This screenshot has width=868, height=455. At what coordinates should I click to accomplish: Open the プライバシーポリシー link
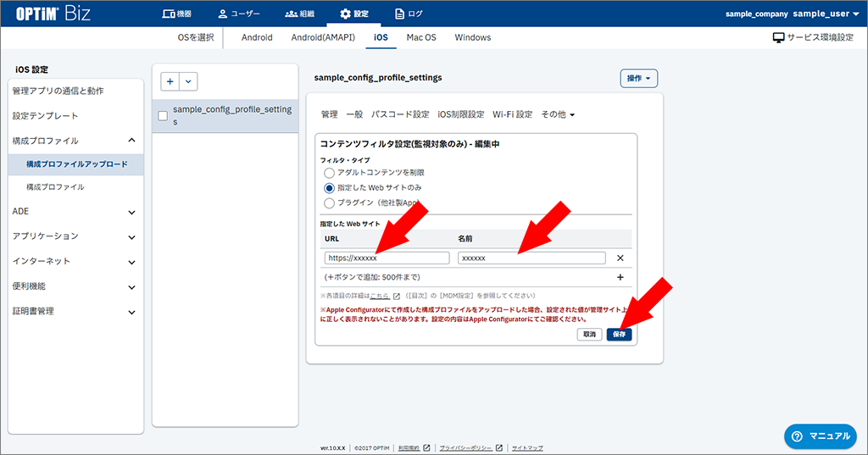tap(465, 448)
